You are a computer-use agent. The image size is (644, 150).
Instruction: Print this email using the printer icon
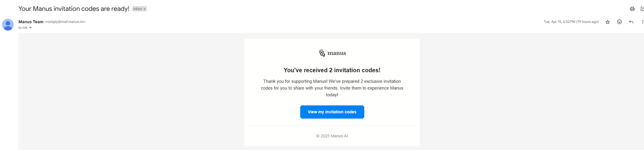[632, 9]
